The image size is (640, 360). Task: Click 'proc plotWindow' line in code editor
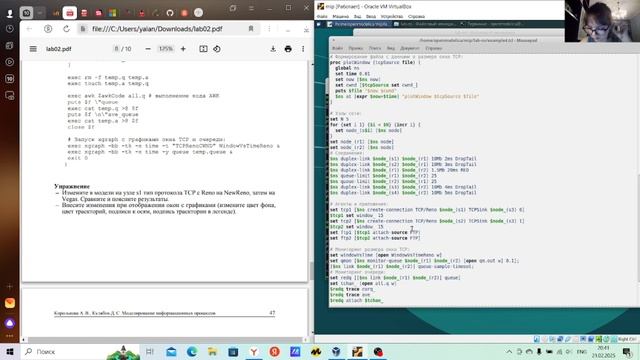[375, 62]
